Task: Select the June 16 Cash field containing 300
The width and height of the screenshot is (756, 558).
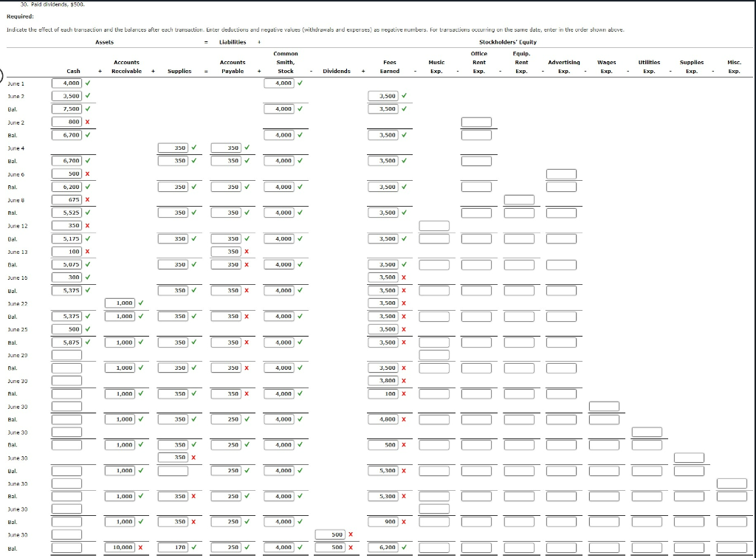Action: 67,277
